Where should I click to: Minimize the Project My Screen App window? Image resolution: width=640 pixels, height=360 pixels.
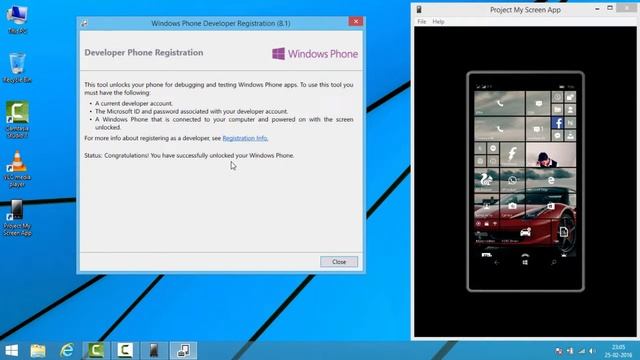(x=597, y=9)
